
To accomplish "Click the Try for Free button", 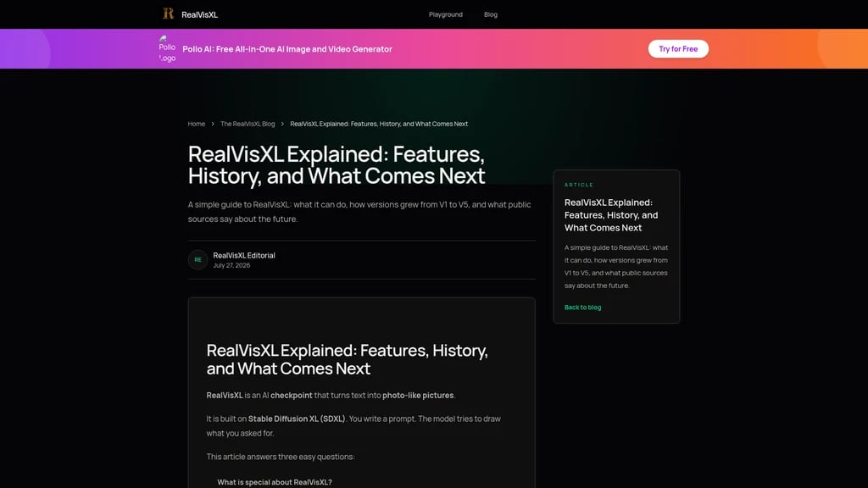I will (678, 48).
